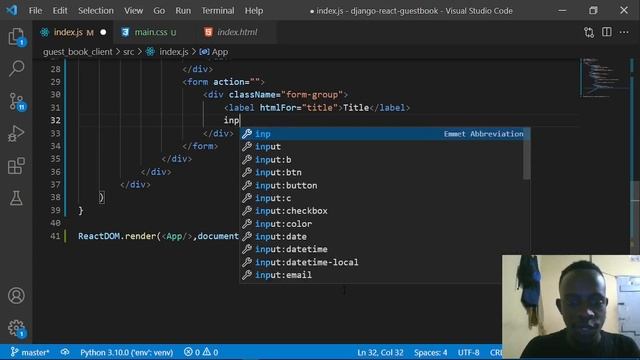Viewport: 640px width, 360px height.
Task: Click App symbol breadcrumb
Action: (x=220, y=52)
